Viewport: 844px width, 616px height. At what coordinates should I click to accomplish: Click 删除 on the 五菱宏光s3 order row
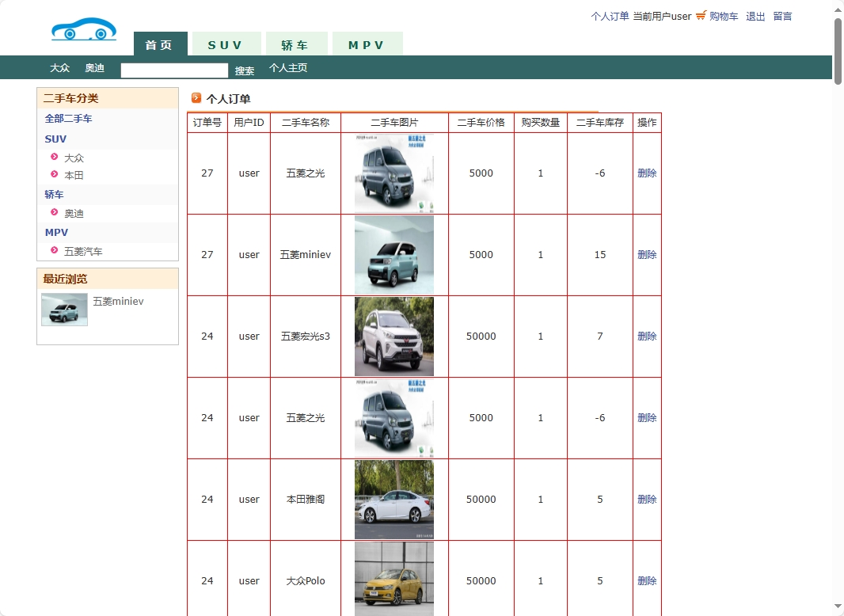[647, 336]
